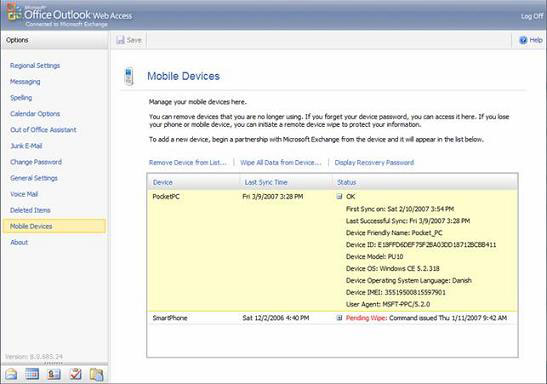Click Device Friendly Name Pocket_PC line
Viewport: 547px width, 384px height.
tap(394, 233)
